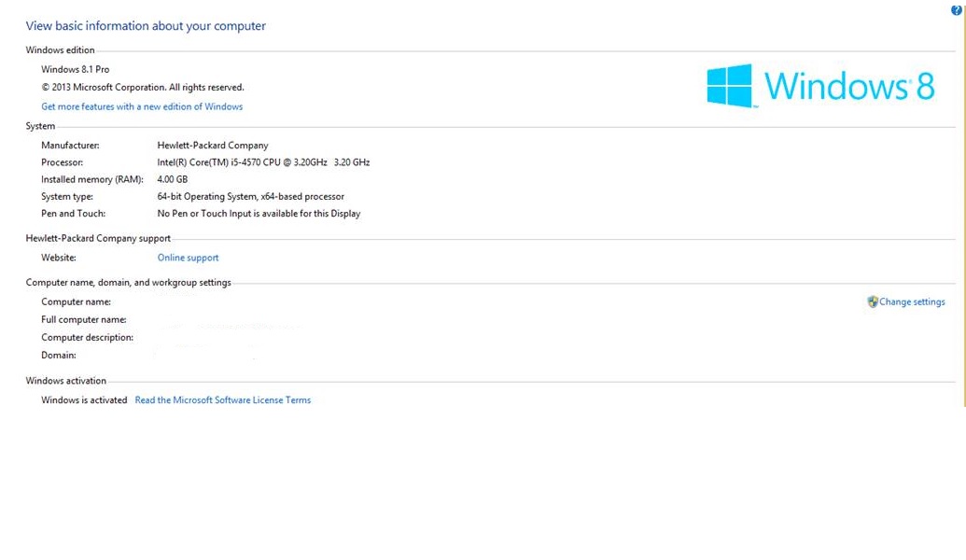Click the System section header

[41, 126]
